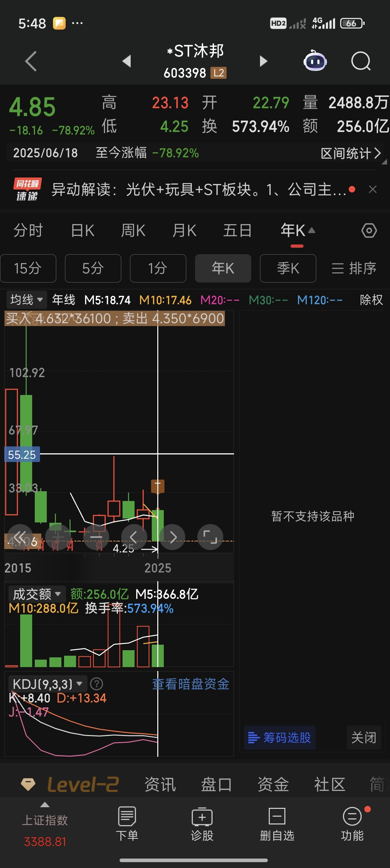Tap the Level-2 diamond icon
The height and width of the screenshot is (868, 390).
point(28,784)
